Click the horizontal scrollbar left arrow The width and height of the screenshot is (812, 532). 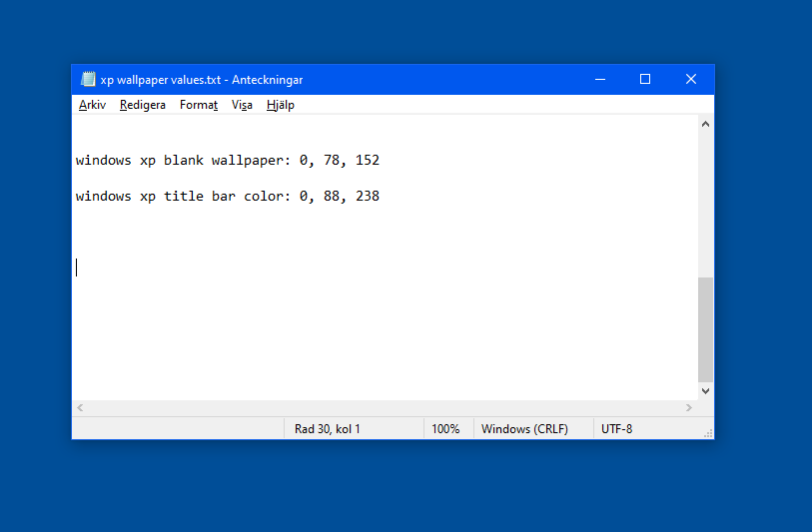click(80, 408)
